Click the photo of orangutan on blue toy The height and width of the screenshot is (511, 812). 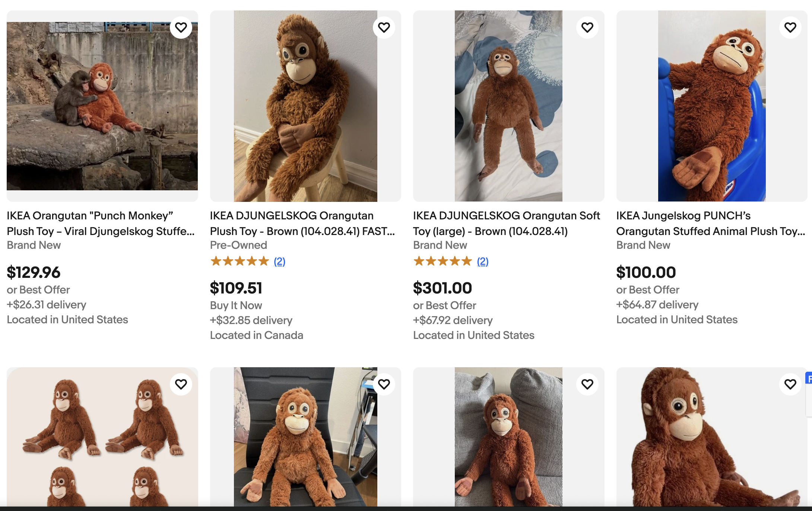[x=712, y=106]
